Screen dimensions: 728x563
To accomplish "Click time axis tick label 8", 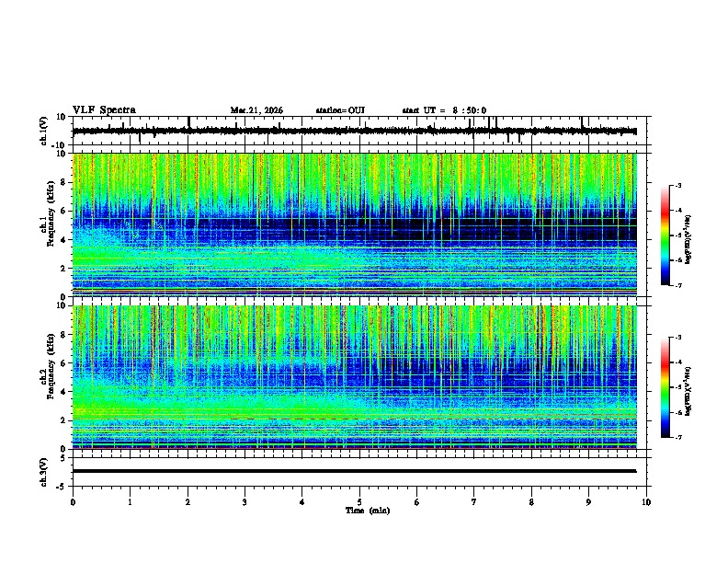I will click(x=531, y=502).
